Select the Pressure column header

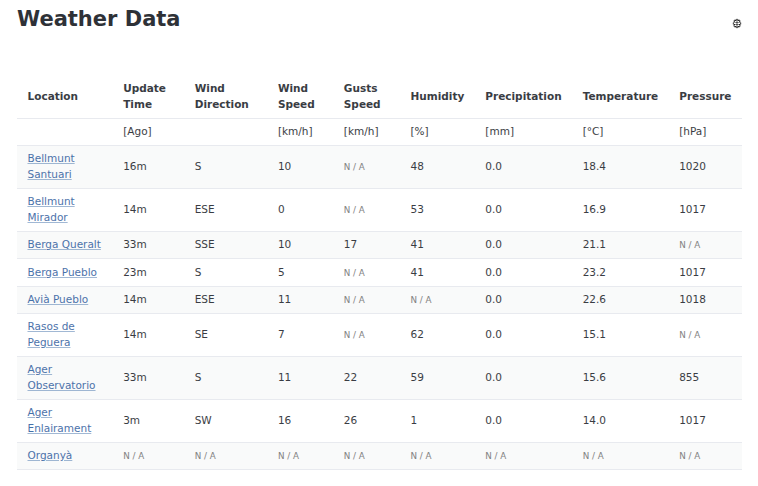705,96
